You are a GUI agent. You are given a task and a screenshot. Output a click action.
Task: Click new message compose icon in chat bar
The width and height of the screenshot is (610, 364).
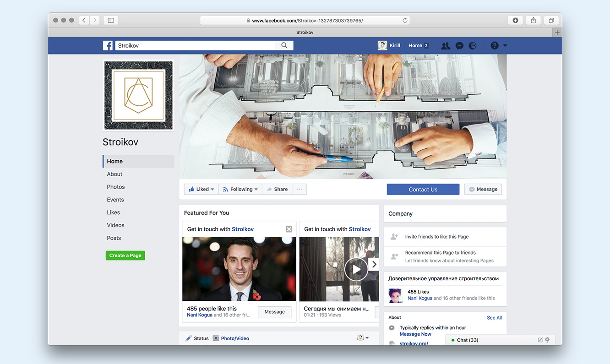coord(540,340)
